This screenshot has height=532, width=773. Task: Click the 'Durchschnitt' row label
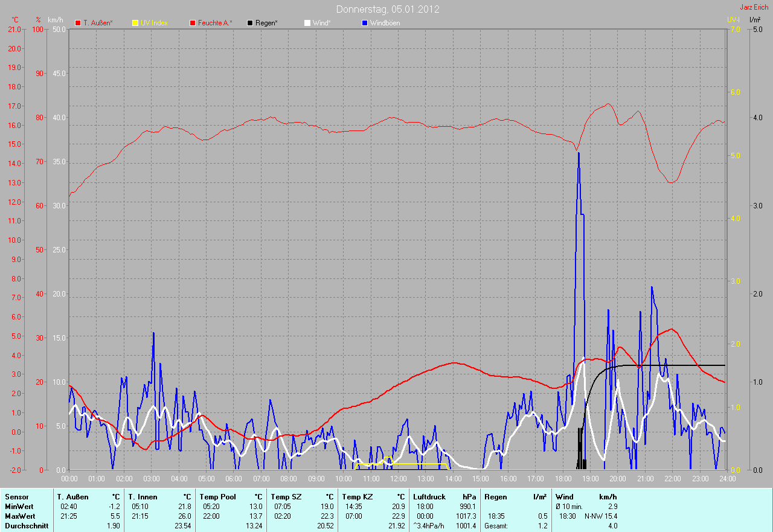pyautogui.click(x=26, y=526)
